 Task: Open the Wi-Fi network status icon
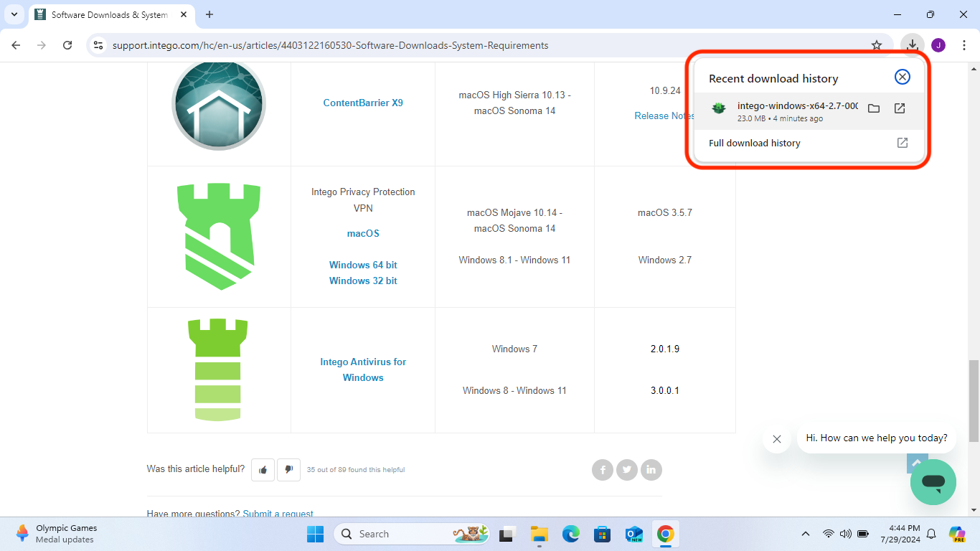coord(829,534)
